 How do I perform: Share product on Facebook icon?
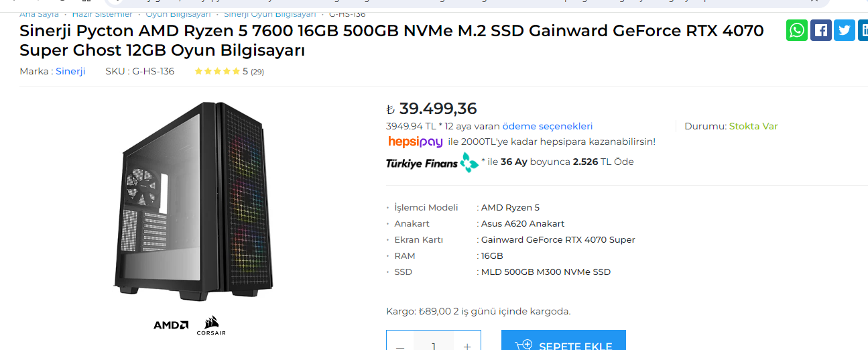821,30
